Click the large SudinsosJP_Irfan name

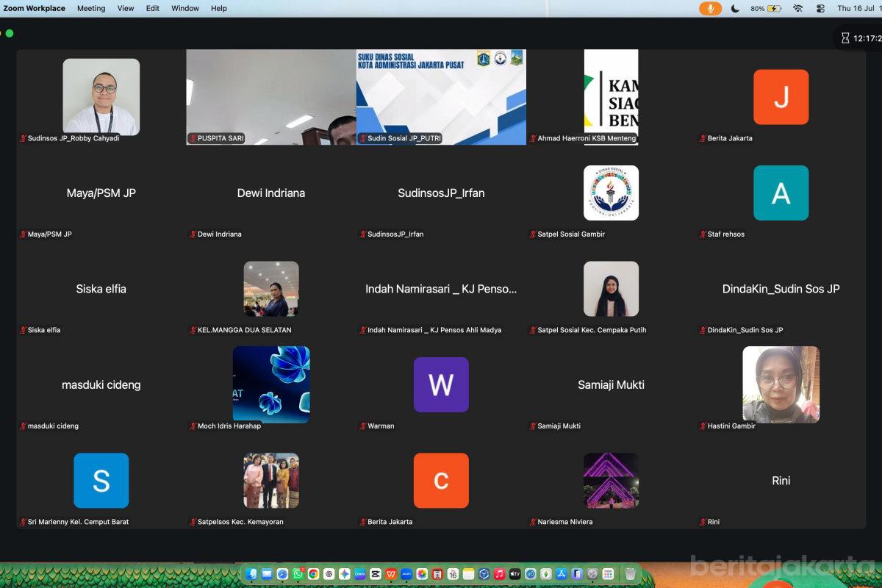pos(441,193)
